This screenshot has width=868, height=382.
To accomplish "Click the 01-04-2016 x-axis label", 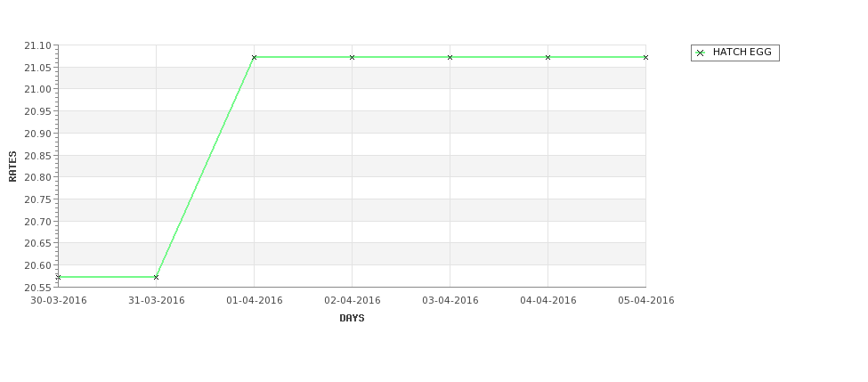I will pyautogui.click(x=254, y=301).
